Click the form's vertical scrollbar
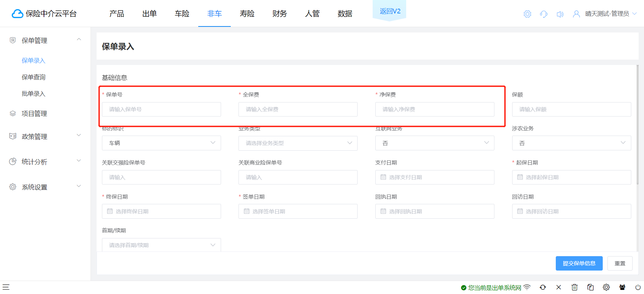The width and height of the screenshot is (644, 294). coord(637,125)
